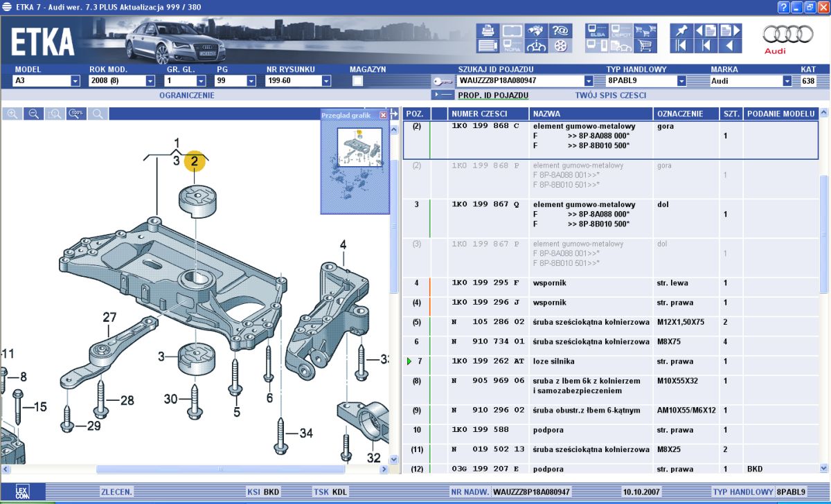The width and height of the screenshot is (831, 504).
Task: Click the 'loze silnika' part name
Action: coord(554,361)
